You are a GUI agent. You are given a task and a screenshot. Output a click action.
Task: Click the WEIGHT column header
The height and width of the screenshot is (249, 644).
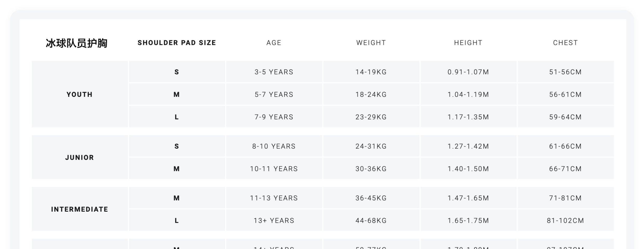(x=371, y=43)
